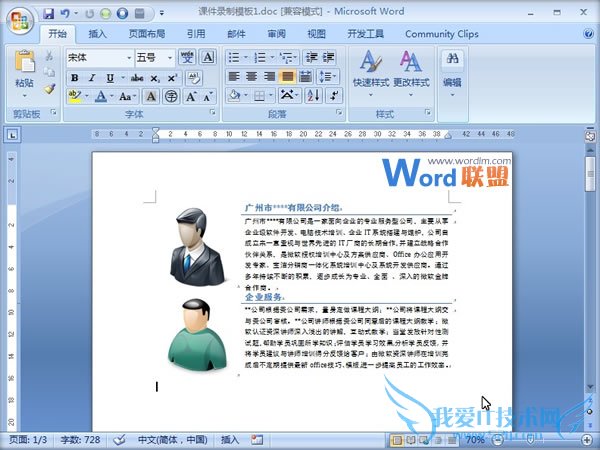Screen dimensions: 600x450
Task: Toggle character shading
Action: (151, 96)
